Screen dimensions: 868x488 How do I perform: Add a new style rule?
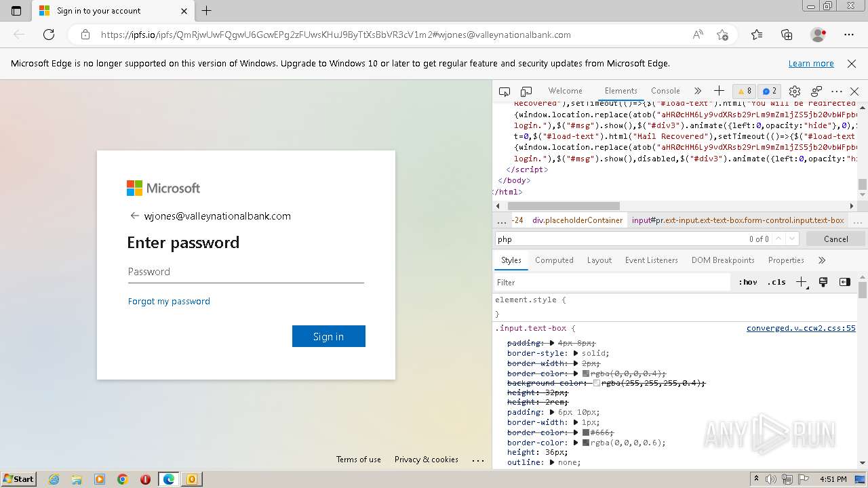(x=802, y=282)
